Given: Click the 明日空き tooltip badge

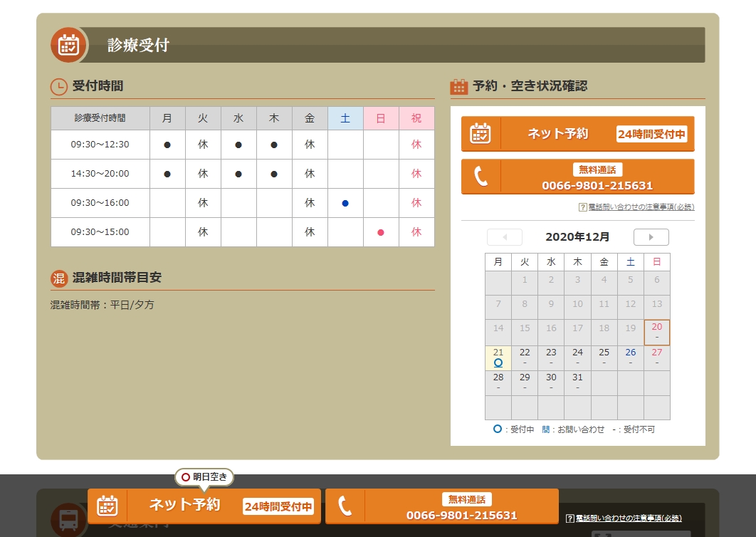Looking at the screenshot, I should click(204, 477).
